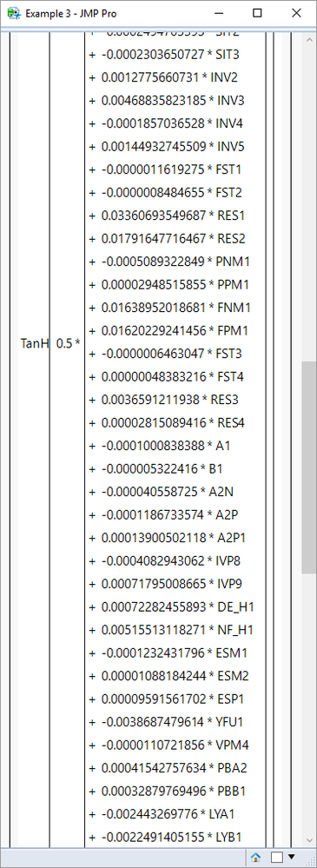Select the 0.0036591211938 * RES3 term

point(170,400)
